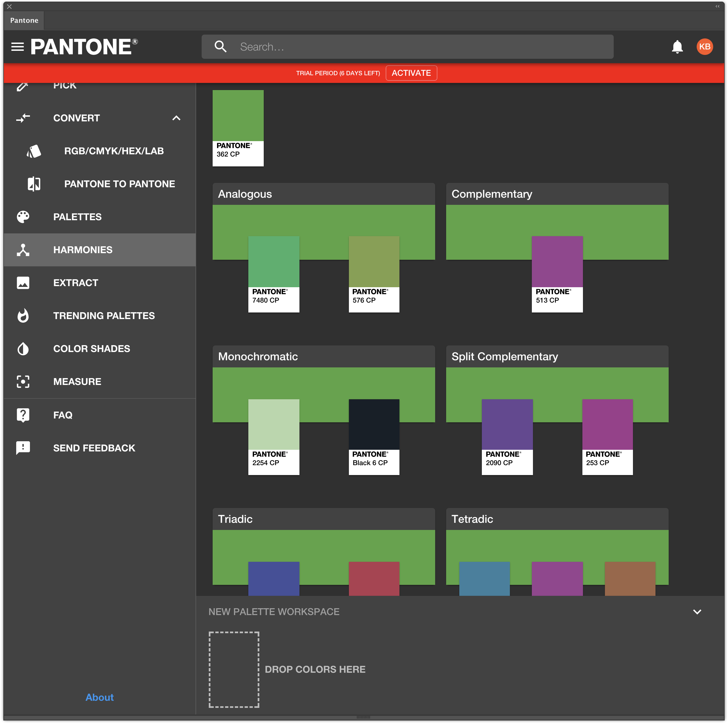
Task: Select the Pantone 7480 CP swatch
Action: [274, 274]
